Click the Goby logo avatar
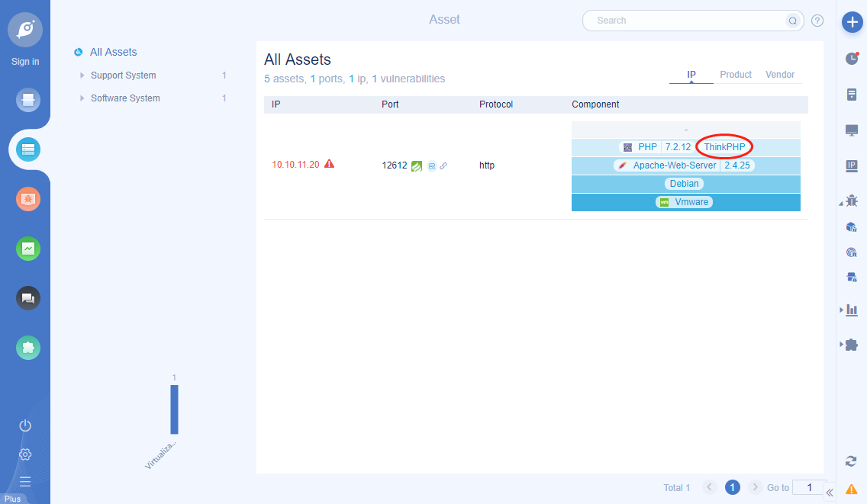867x504 pixels. (25, 29)
